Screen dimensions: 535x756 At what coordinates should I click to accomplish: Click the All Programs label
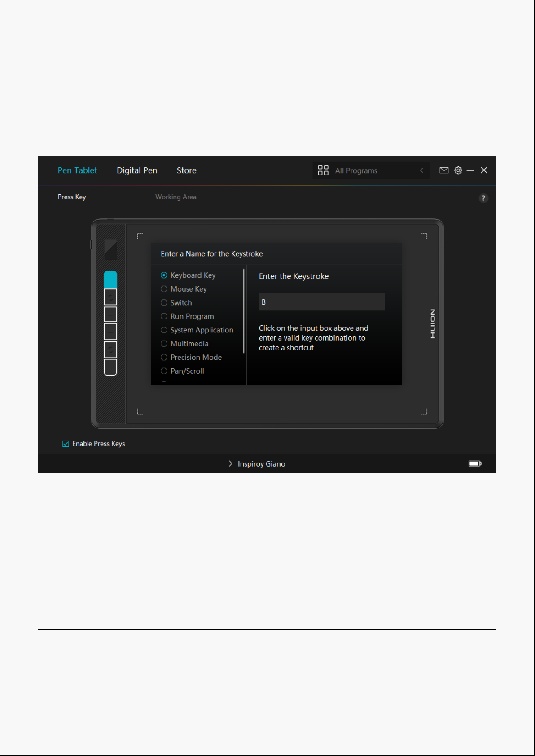point(356,171)
